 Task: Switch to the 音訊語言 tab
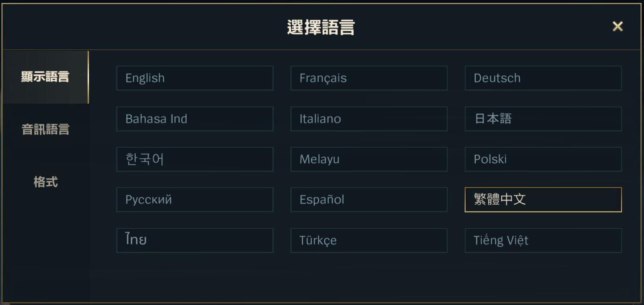click(44, 129)
